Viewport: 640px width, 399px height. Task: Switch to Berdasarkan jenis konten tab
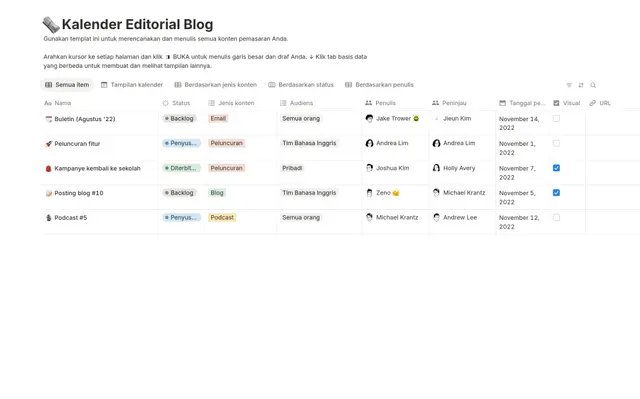pos(216,85)
